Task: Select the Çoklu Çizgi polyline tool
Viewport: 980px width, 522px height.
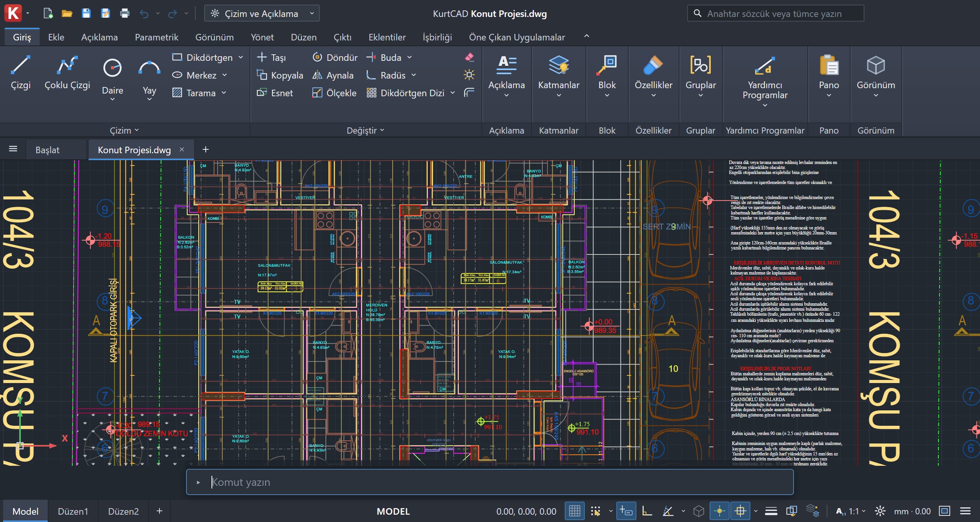Action: 67,72
